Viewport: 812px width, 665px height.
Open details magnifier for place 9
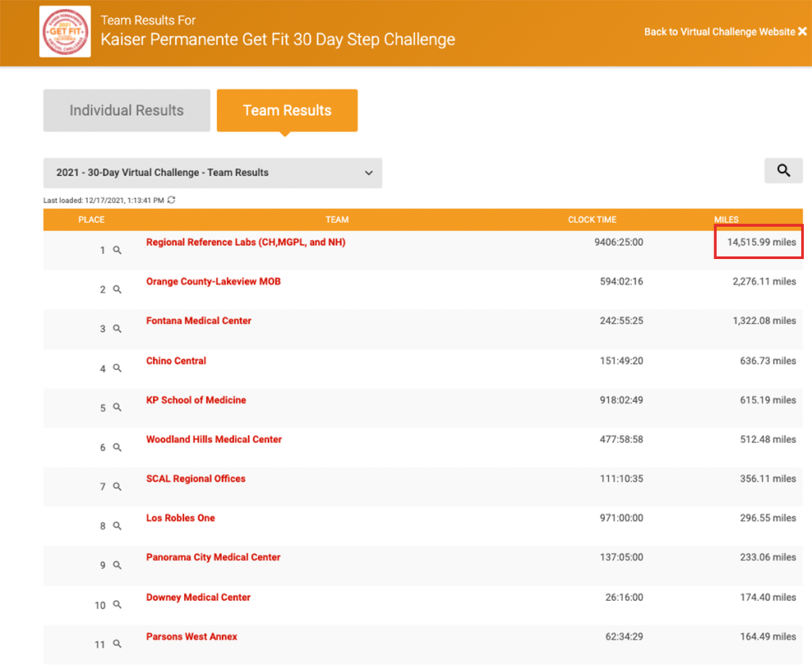point(117,566)
